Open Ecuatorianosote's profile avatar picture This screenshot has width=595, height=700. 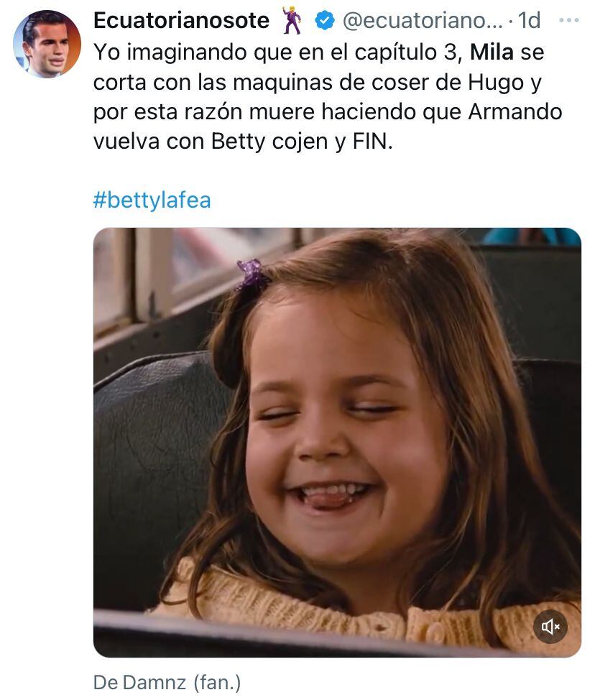47,44
